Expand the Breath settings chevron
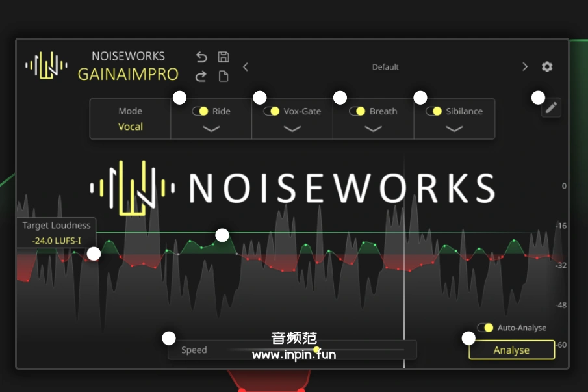Screen dimensions: 588x392 (373, 129)
